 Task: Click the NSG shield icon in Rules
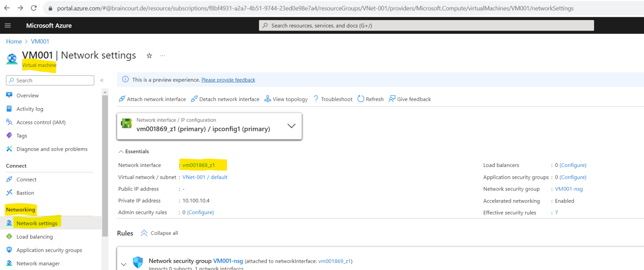click(x=138, y=262)
